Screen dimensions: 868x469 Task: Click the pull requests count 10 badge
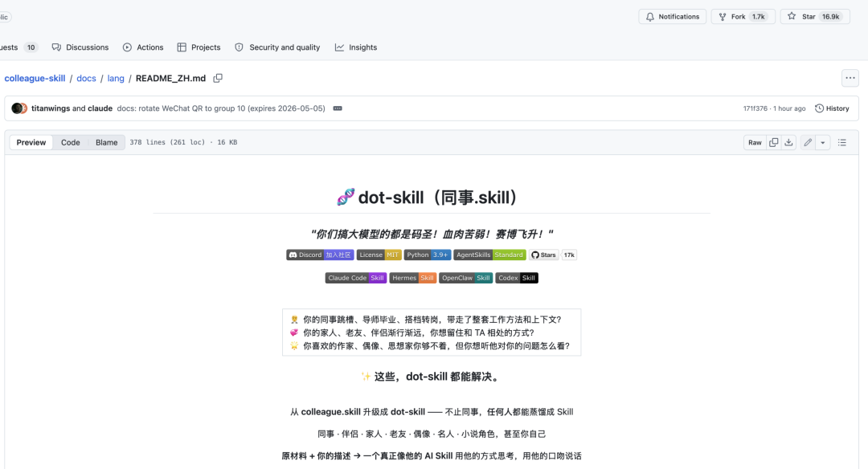pos(31,47)
